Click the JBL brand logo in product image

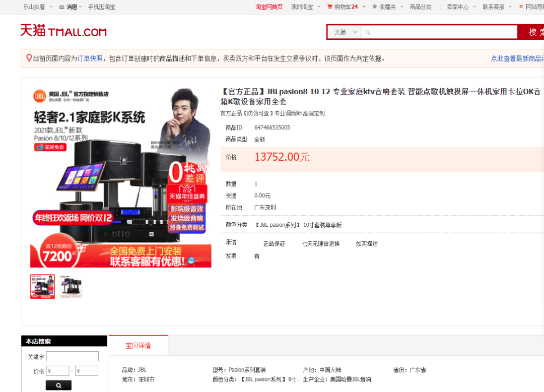(40, 96)
